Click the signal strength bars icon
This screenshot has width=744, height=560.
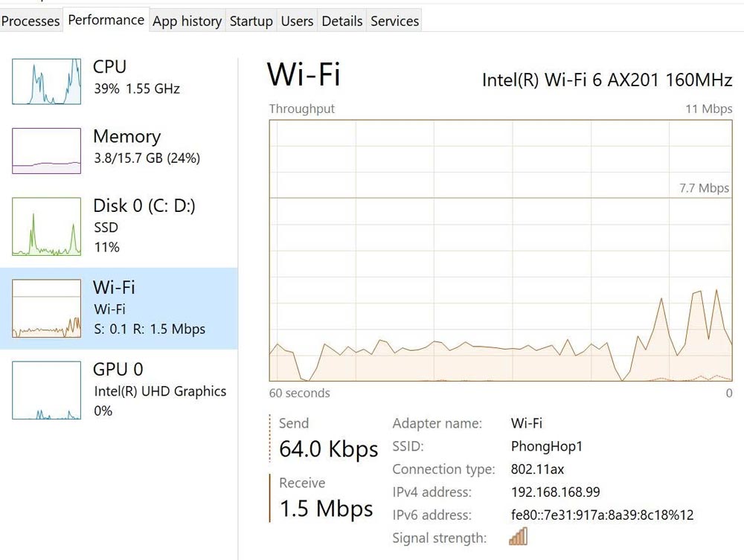click(518, 536)
